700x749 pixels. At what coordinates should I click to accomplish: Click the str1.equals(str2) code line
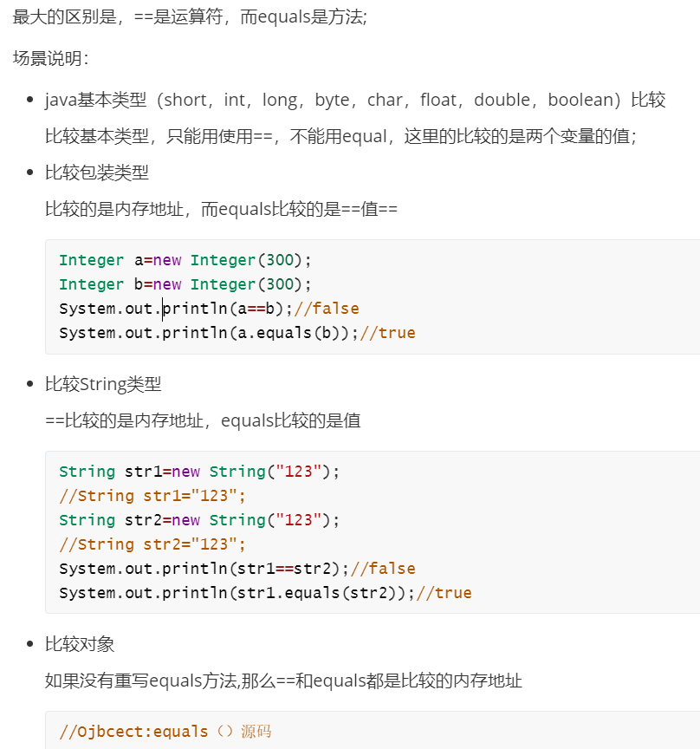[x=265, y=593]
